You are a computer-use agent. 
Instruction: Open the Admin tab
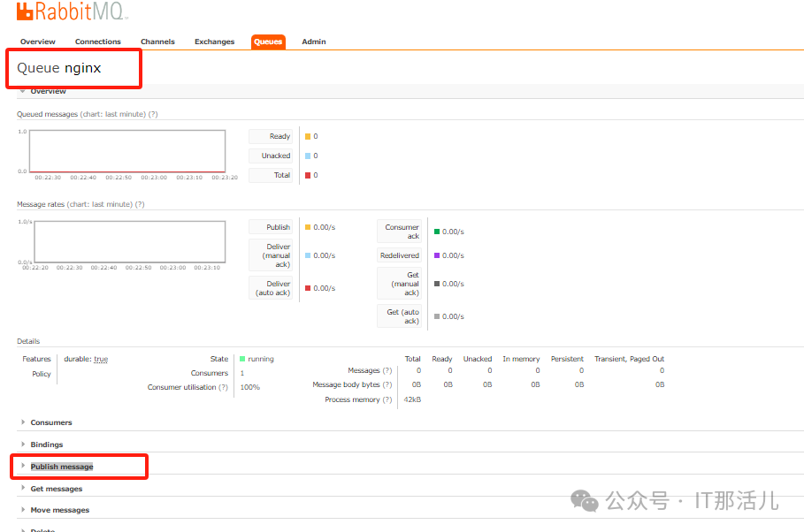(x=314, y=42)
